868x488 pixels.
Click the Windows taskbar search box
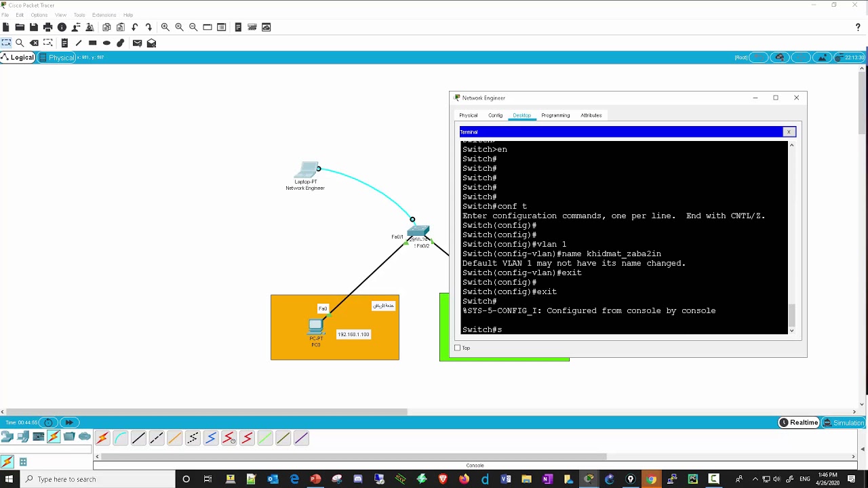(98, 479)
